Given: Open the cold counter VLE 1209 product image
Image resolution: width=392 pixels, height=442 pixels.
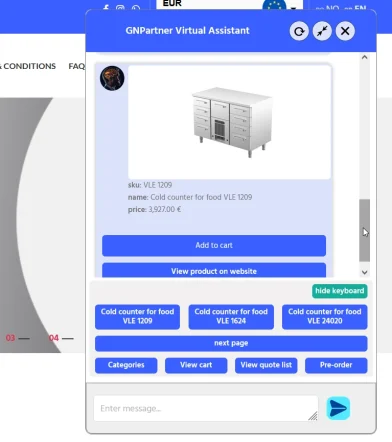Looking at the screenshot, I should click(229, 122).
